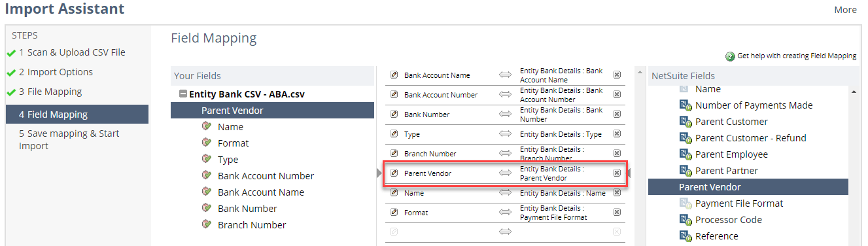The width and height of the screenshot is (868, 246).
Task: Remove the Branch Number mapping
Action: tap(617, 154)
